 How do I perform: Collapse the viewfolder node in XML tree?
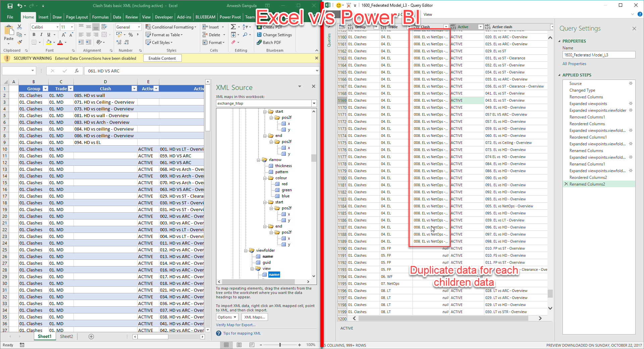pos(245,250)
